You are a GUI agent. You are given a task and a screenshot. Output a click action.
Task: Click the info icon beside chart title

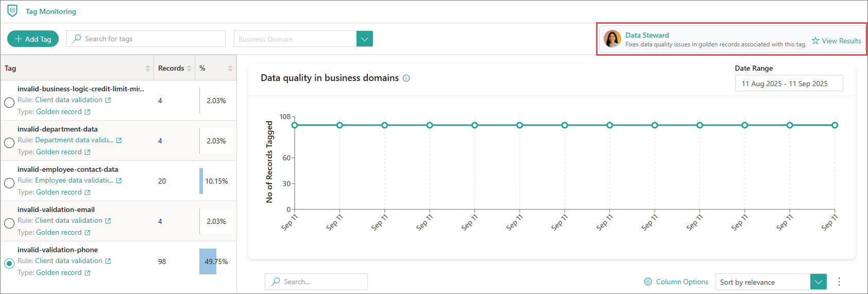(x=406, y=78)
